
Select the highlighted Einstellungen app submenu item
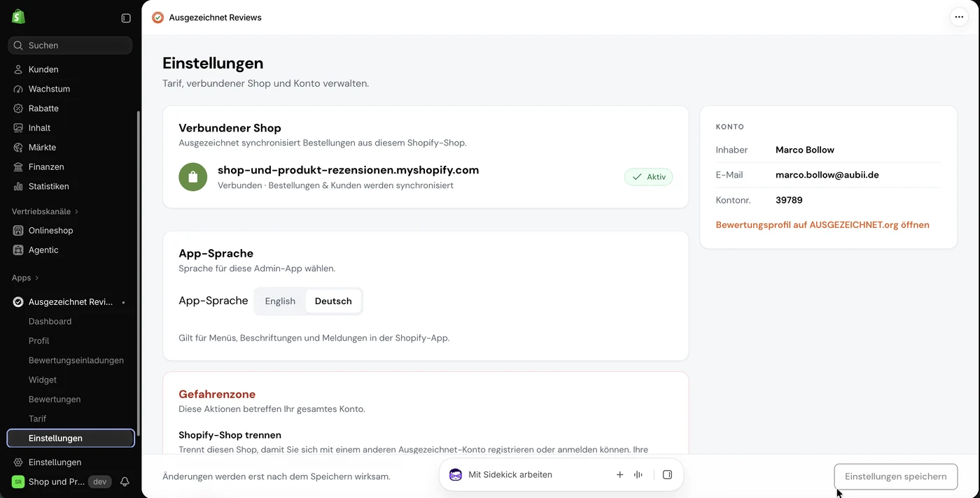pos(71,439)
